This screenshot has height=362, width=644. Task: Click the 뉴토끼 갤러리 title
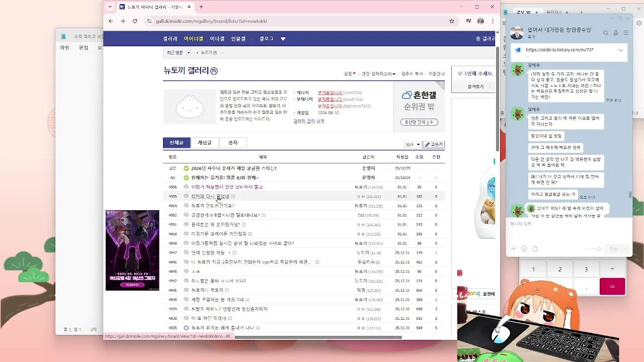186,71
